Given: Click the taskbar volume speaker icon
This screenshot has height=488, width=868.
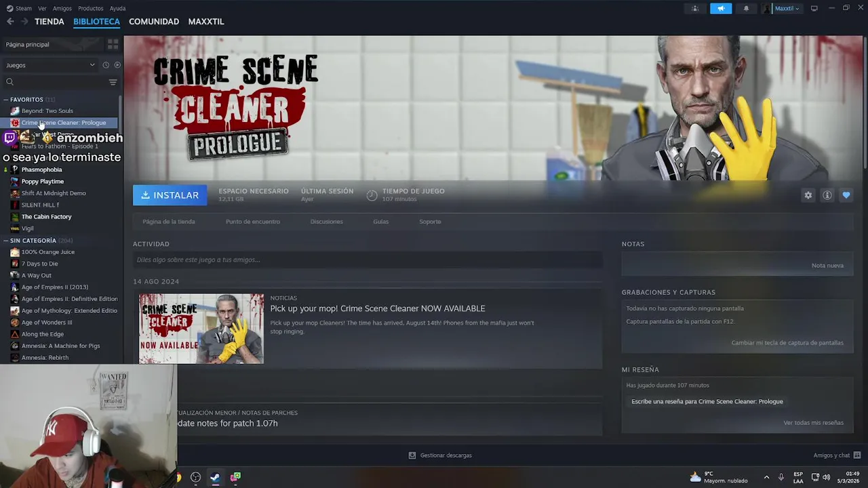Looking at the screenshot, I should coord(826,477).
